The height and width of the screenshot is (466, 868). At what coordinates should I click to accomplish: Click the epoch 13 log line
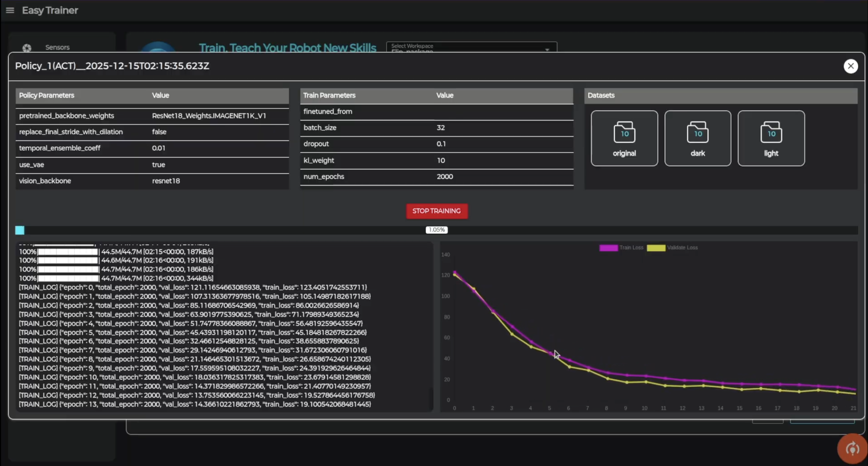(x=195, y=404)
